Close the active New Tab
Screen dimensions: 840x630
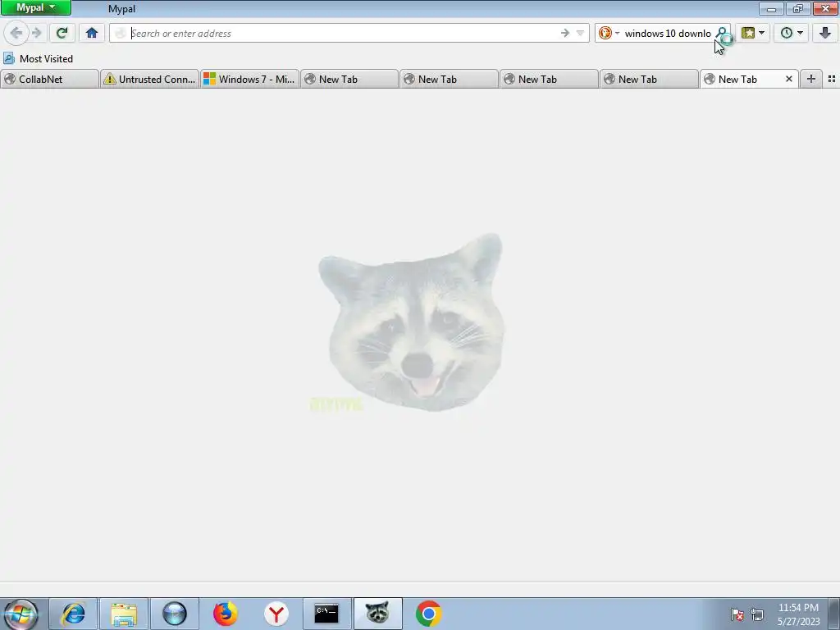788,80
